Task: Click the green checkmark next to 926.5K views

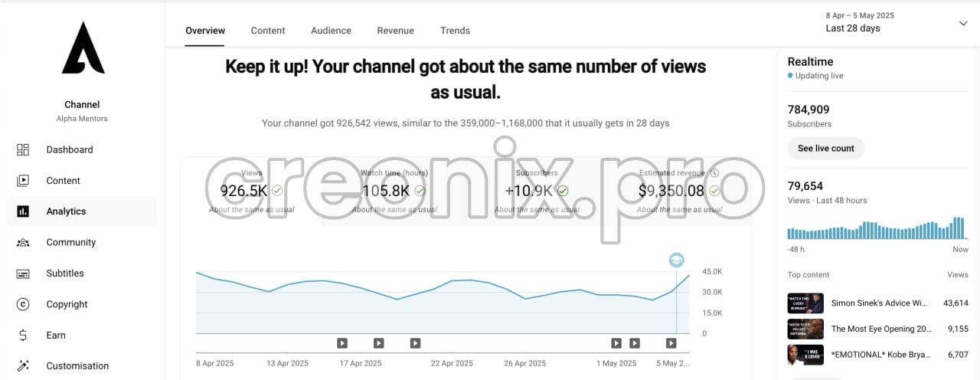Action: point(277,191)
